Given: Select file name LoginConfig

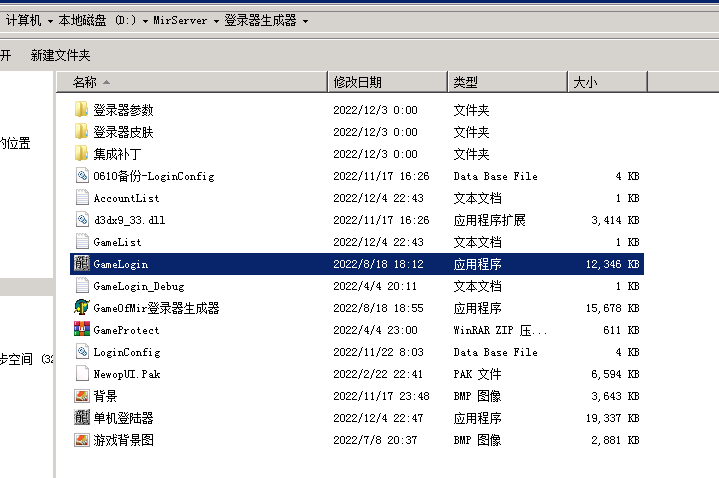Looking at the screenshot, I should (x=127, y=352).
